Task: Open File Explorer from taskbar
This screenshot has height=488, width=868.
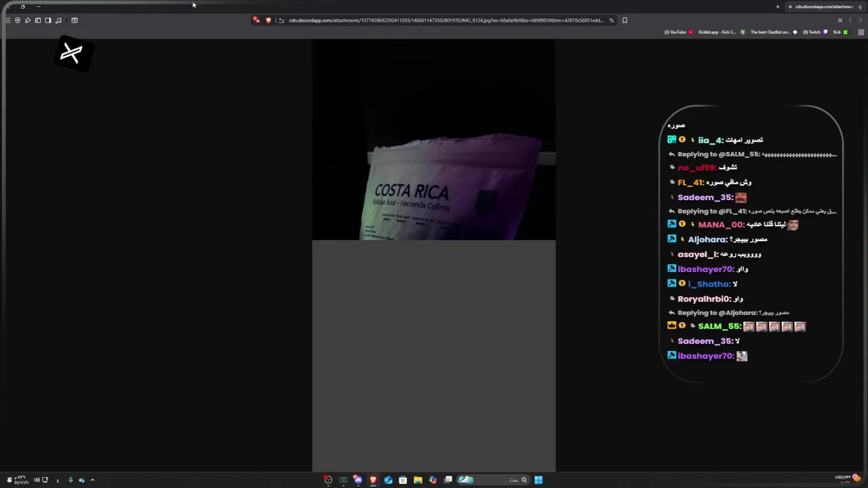Action: [x=418, y=480]
